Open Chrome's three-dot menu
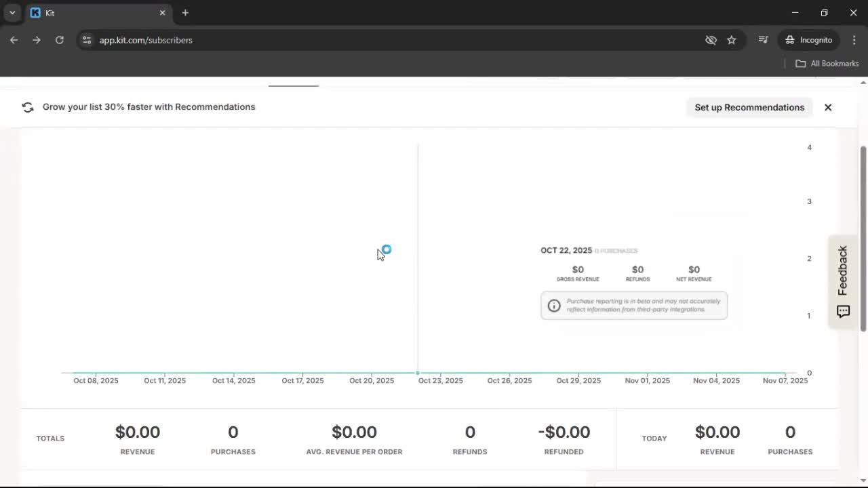This screenshot has width=868, height=488. (854, 40)
